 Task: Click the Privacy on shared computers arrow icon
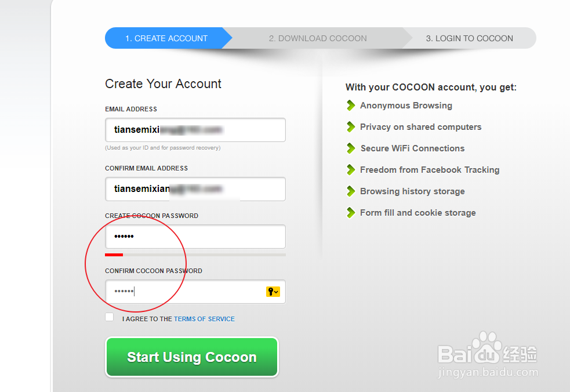tap(351, 127)
